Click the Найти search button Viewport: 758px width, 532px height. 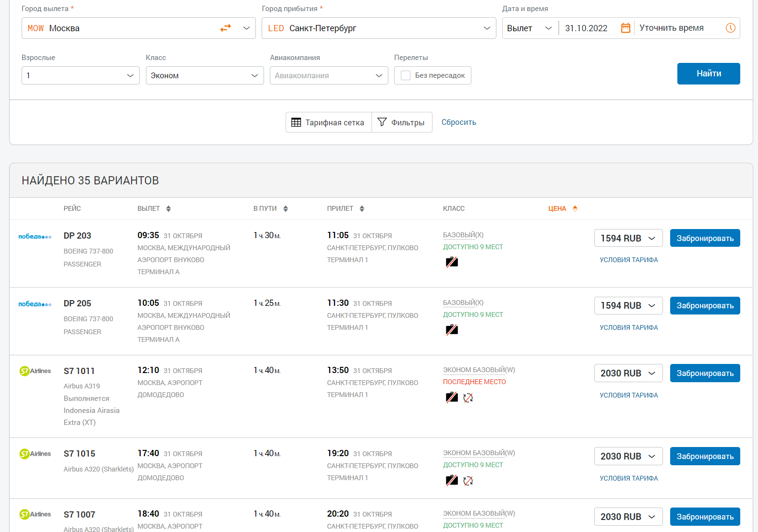pos(709,73)
